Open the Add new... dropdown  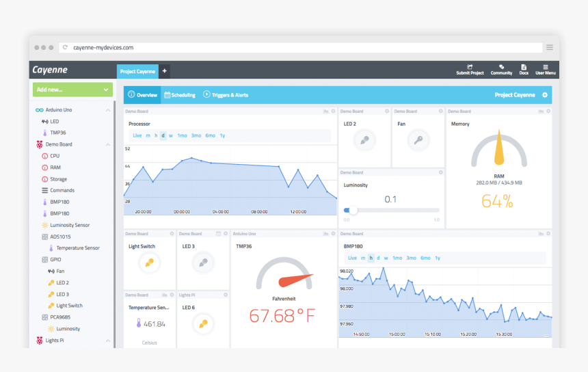pos(72,90)
